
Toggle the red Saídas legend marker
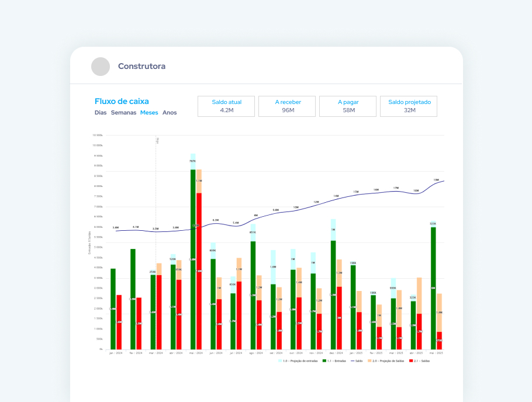point(411,361)
